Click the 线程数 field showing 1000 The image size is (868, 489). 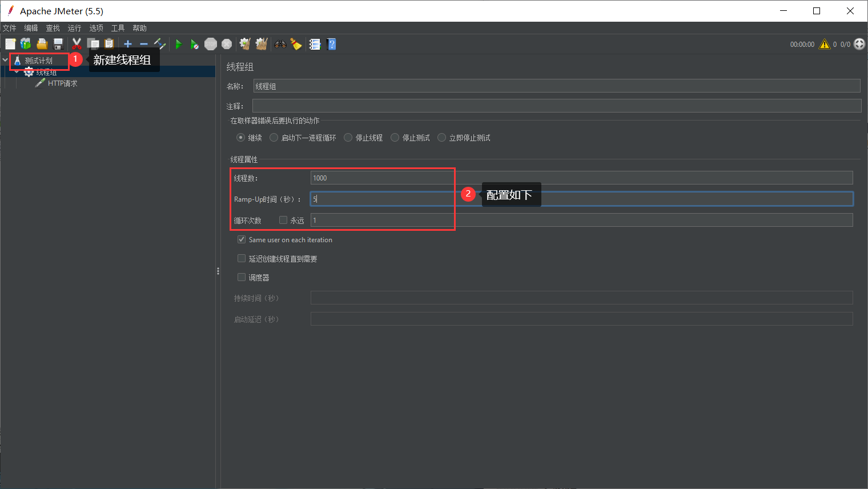[581, 178]
